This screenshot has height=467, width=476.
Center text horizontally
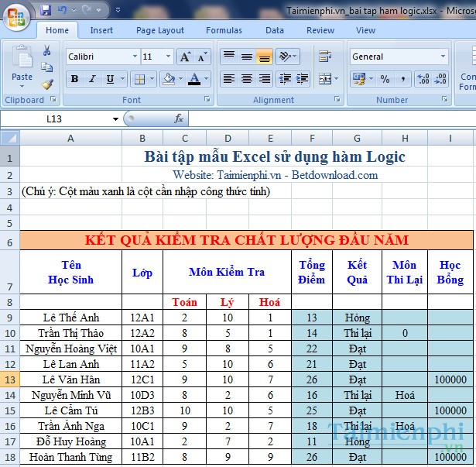[247, 79]
